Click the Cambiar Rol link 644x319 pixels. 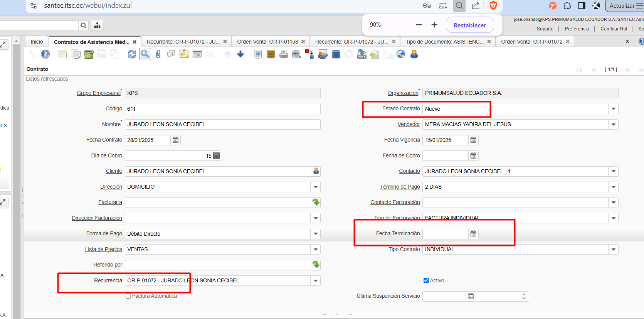pyautogui.click(x=614, y=29)
